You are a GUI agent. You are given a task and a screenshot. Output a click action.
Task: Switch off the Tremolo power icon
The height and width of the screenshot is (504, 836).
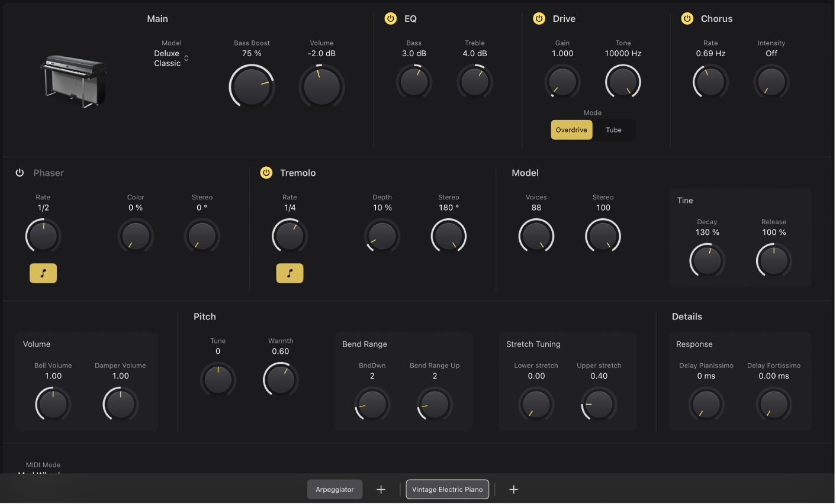coord(266,173)
